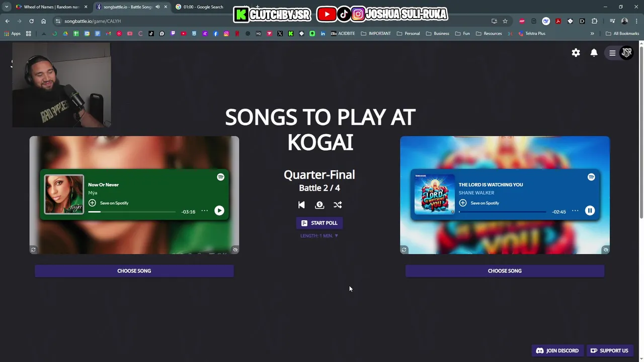Viewport: 644px width, 362px height.
Task: Open the SHANE WALKER artist link
Action: (x=476, y=193)
